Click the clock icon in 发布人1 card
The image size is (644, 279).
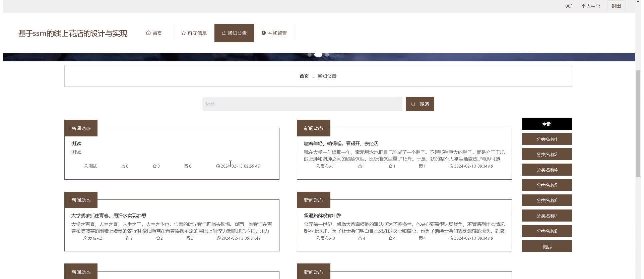point(451,166)
